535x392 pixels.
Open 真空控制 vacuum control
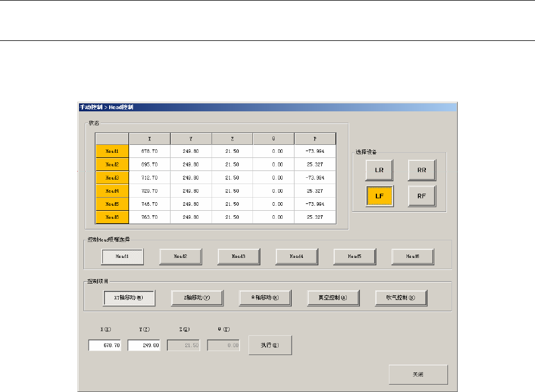point(333,298)
